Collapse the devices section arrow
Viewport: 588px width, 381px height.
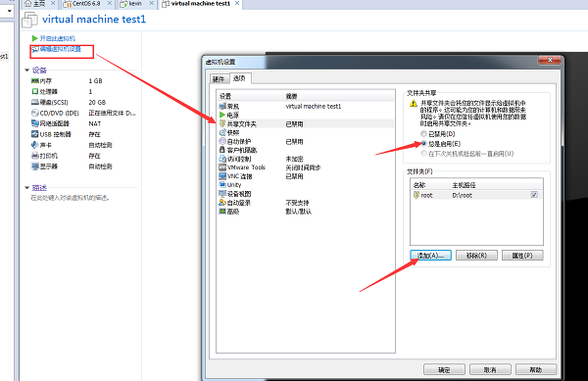pos(27,71)
